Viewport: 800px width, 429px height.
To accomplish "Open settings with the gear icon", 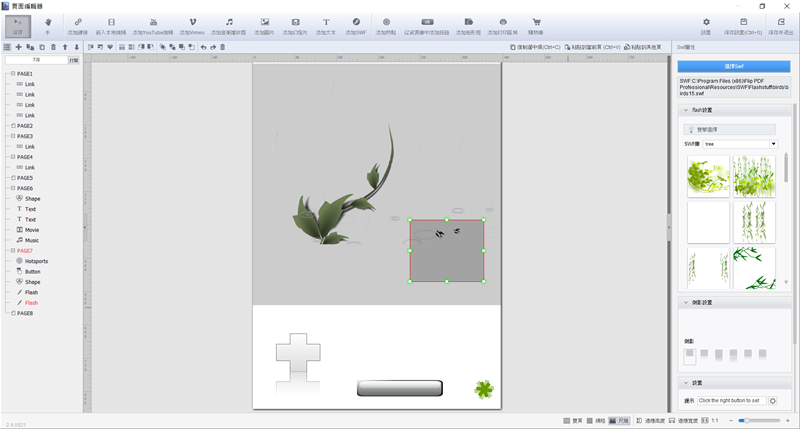I will tap(706, 25).
